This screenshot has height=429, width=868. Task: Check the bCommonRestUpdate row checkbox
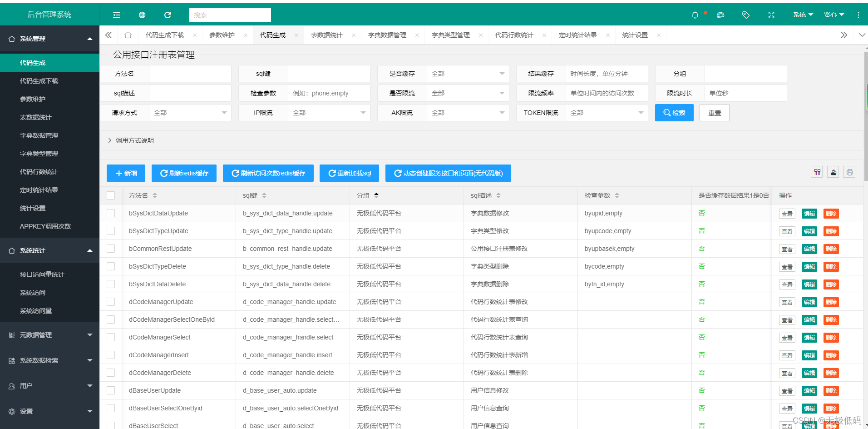tap(111, 249)
